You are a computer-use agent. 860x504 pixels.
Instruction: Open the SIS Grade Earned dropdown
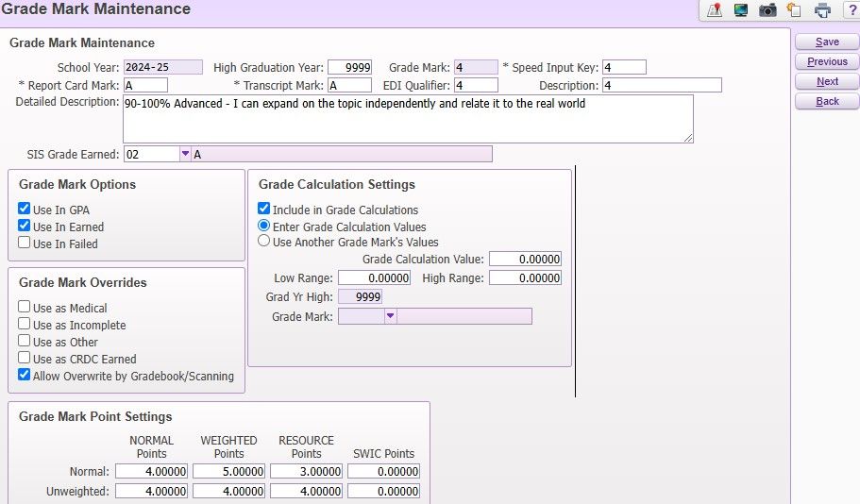coord(184,154)
